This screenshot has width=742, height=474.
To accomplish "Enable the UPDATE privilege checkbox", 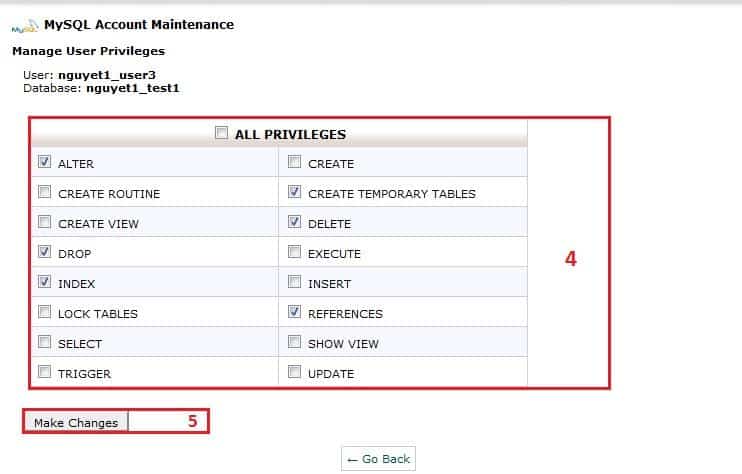I will tap(294, 372).
